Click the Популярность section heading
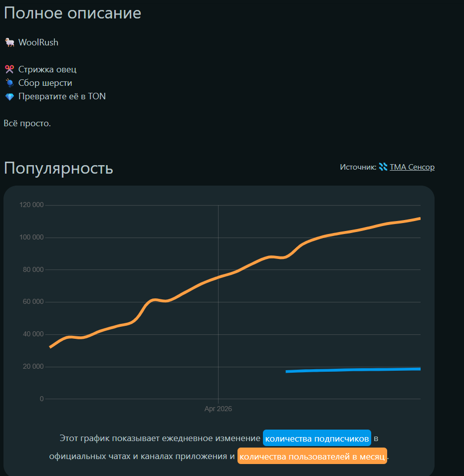Viewport: 464px width, 476px height. pyautogui.click(x=58, y=169)
